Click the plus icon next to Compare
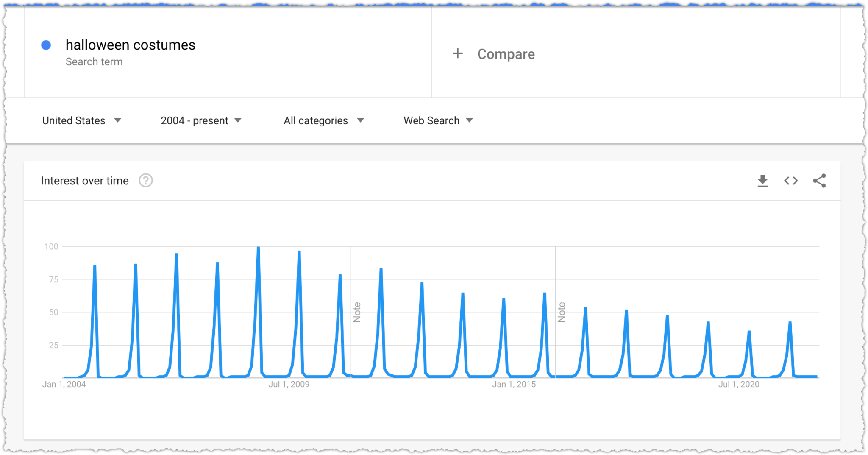This screenshot has width=868, height=455. coord(457,53)
